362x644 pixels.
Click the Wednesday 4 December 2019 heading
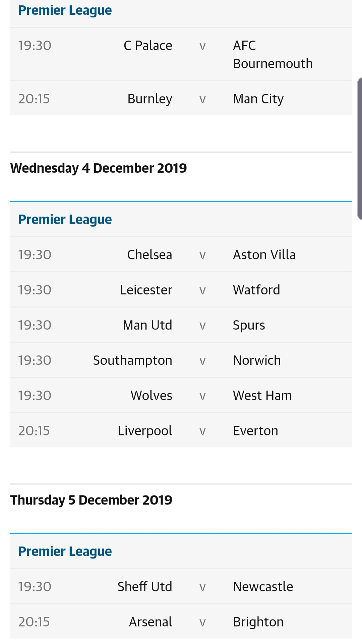click(x=99, y=168)
